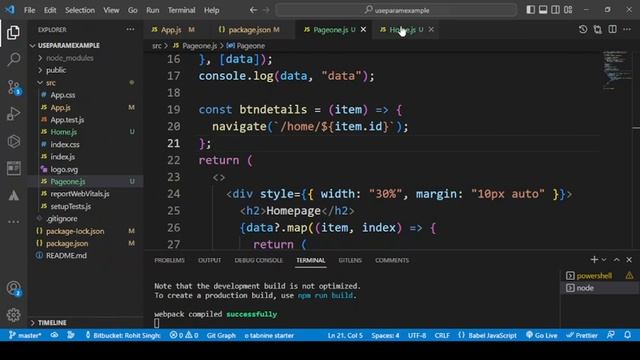Click Prettier status bar item
640x360 pixels.
(x=582, y=336)
